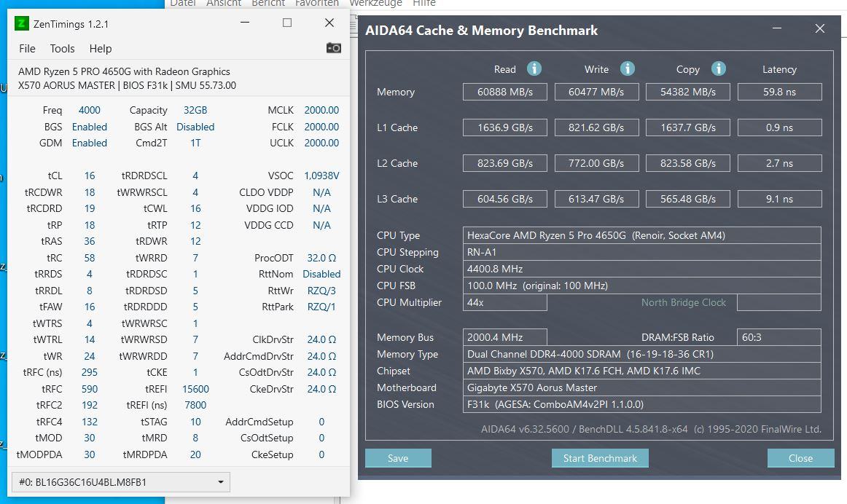Click the L2 Cache Write 772.00 GB/s field
Viewport: 847px width, 504px height.
pyautogui.click(x=596, y=163)
